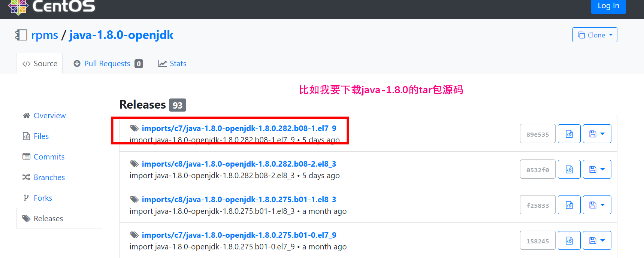
Task: Click the repository icon beside rpms
Action: [x=21, y=35]
